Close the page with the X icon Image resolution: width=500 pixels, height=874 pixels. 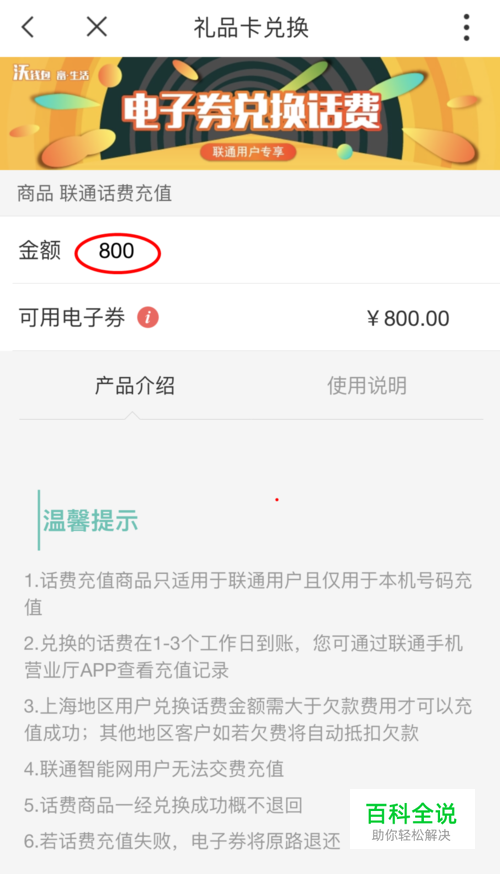(97, 26)
